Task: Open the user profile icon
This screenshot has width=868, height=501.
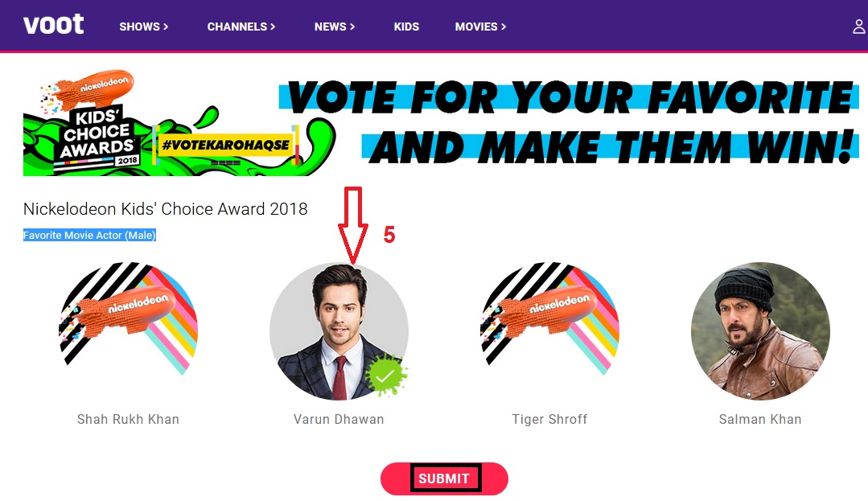Action: click(858, 26)
